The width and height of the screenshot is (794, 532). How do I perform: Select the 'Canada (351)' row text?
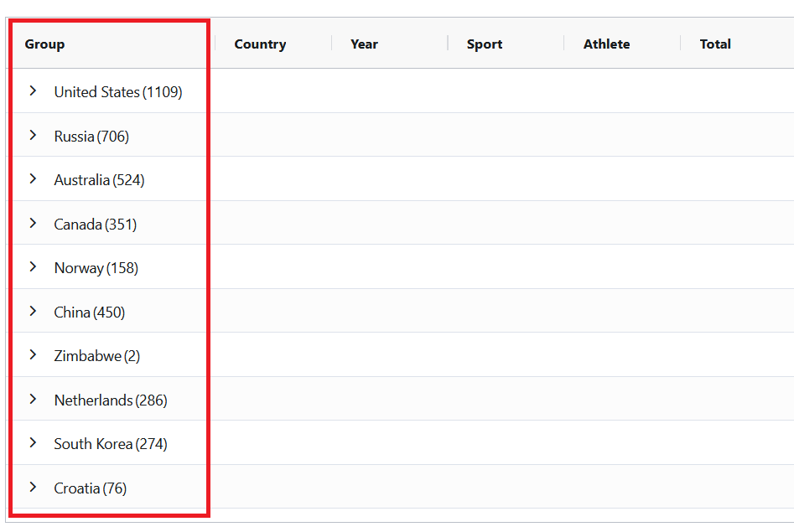pyautogui.click(x=96, y=225)
